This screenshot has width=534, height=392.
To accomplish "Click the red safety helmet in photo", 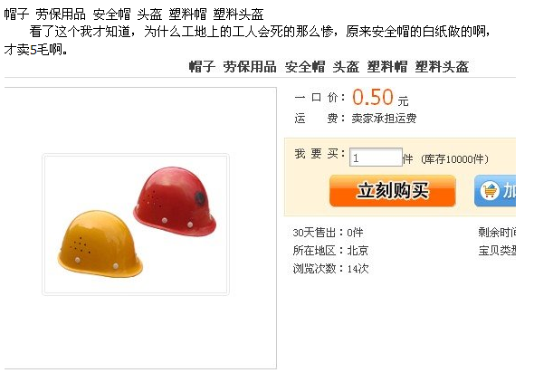I will 175,201.
